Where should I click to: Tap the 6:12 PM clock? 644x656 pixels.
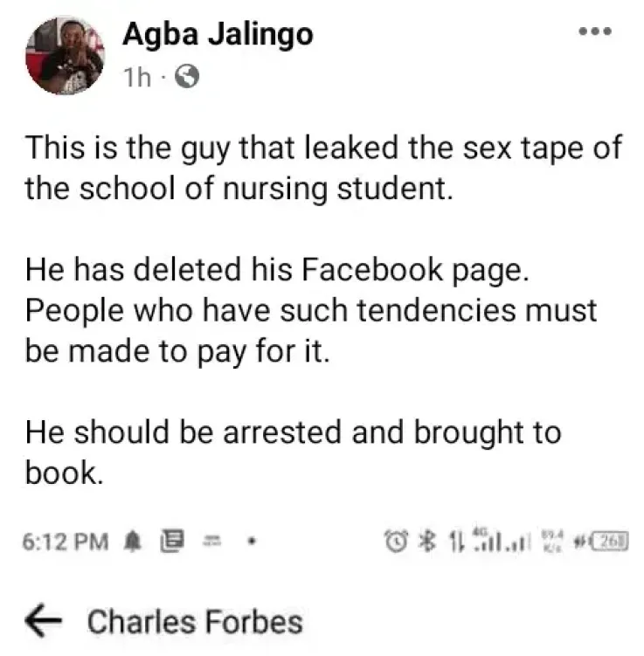point(66,542)
